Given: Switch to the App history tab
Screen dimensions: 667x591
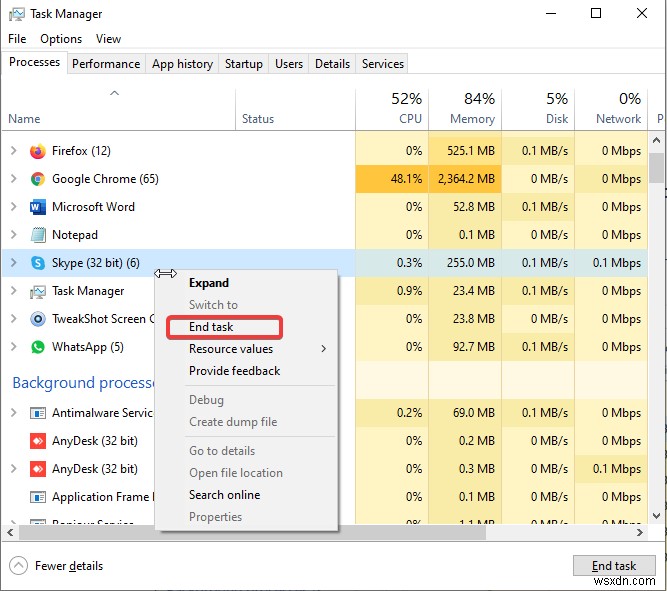Looking at the screenshot, I should pos(182,64).
